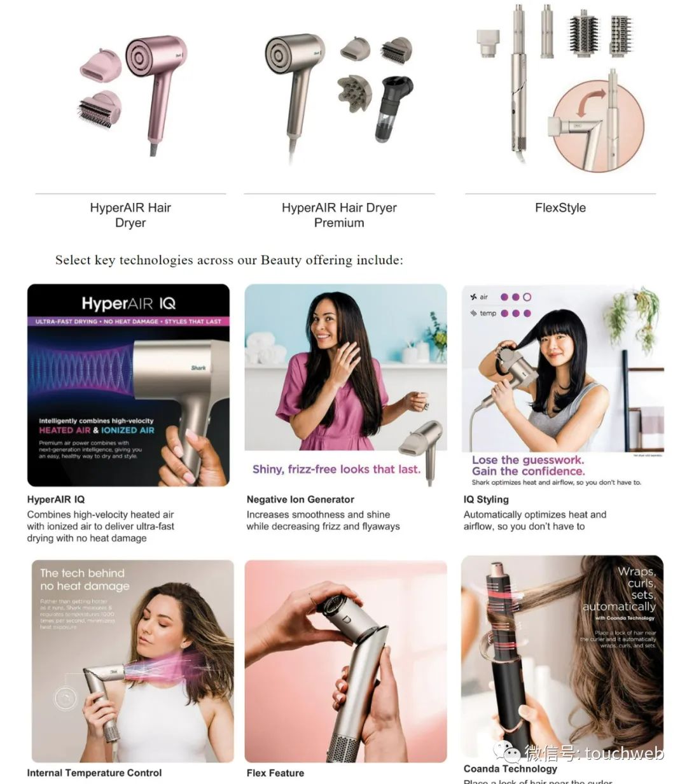Click the temp icon in IQ Styling image

tap(473, 313)
